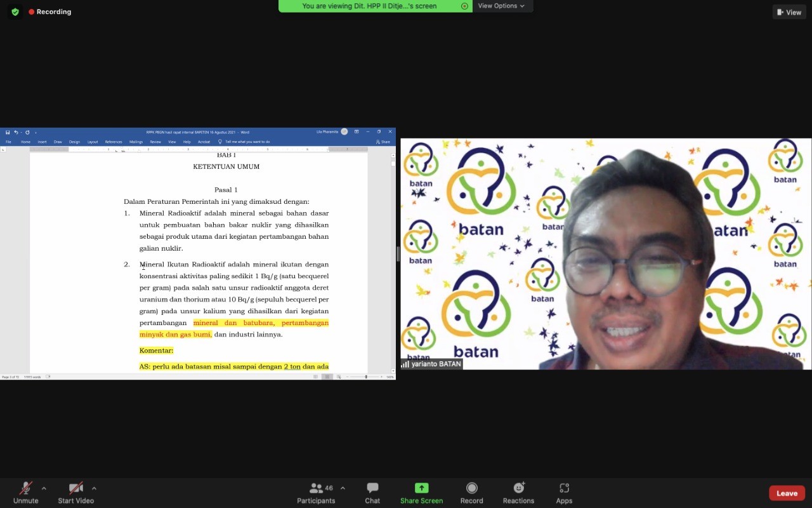This screenshot has width=812, height=508.
Task: Open the Layout ribbon tab
Action: point(93,142)
